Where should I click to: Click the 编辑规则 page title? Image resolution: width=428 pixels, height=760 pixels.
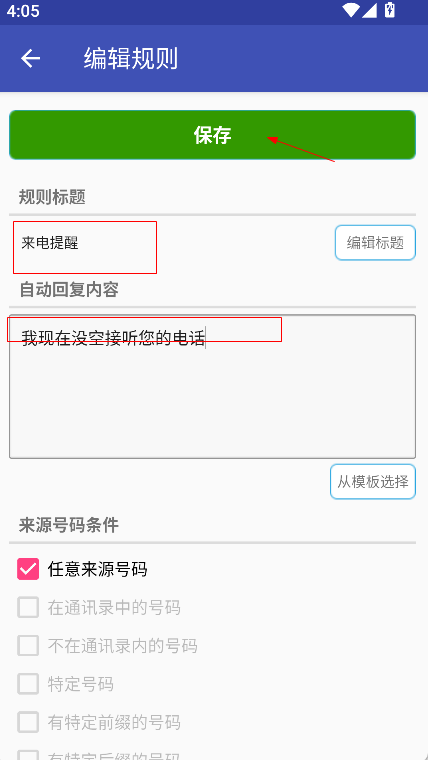tap(131, 59)
